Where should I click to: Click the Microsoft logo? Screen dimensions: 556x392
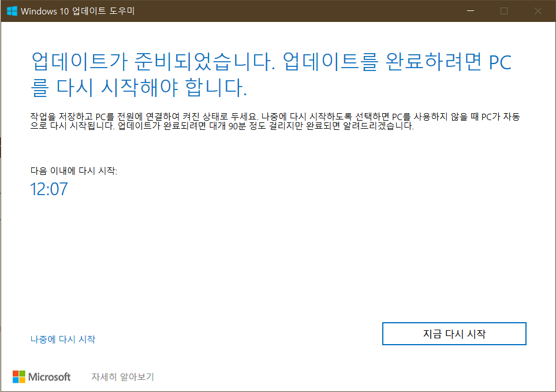tap(42, 377)
